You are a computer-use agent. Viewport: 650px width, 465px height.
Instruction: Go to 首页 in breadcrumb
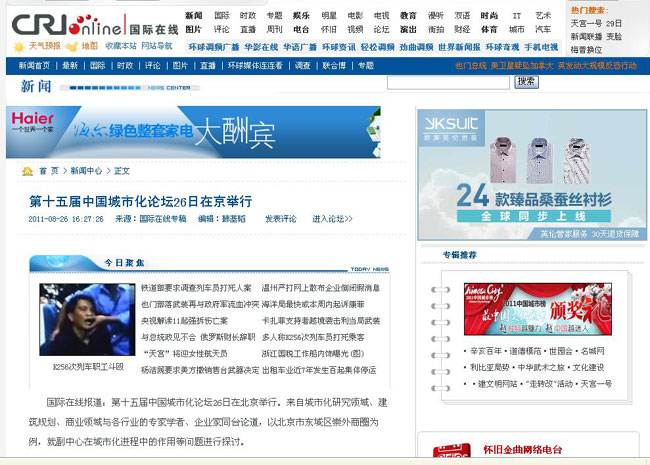[x=49, y=171]
